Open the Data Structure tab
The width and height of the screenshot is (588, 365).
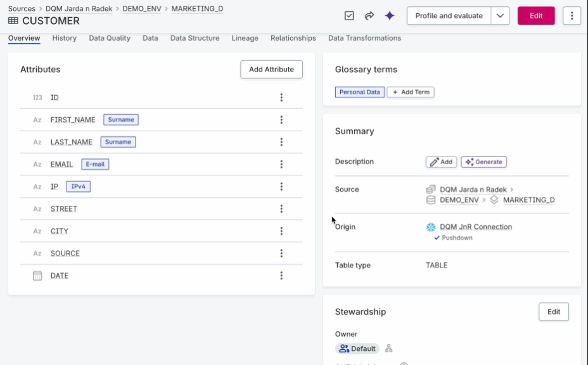(195, 38)
